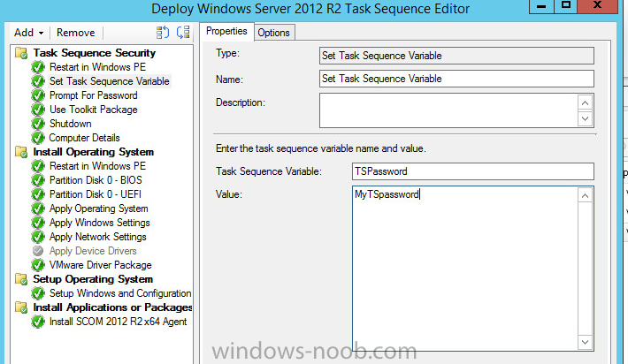The height and width of the screenshot is (364, 628).
Task: Select the Prompt For Password step
Action: click(x=94, y=95)
